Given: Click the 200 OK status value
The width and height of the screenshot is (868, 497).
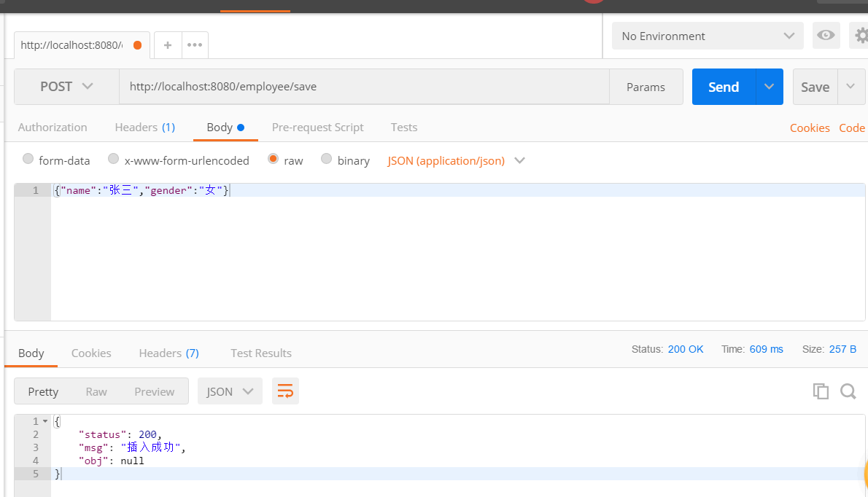Looking at the screenshot, I should point(686,349).
